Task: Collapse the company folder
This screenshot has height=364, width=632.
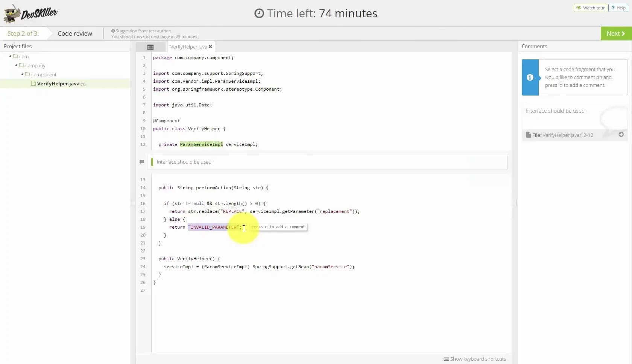Action: coord(17,65)
